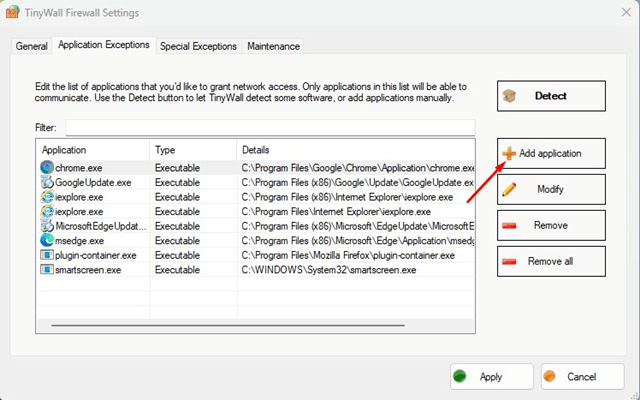Select GoogleUpdate.exe in the list
The height and width of the screenshot is (400, 640).
point(93,182)
